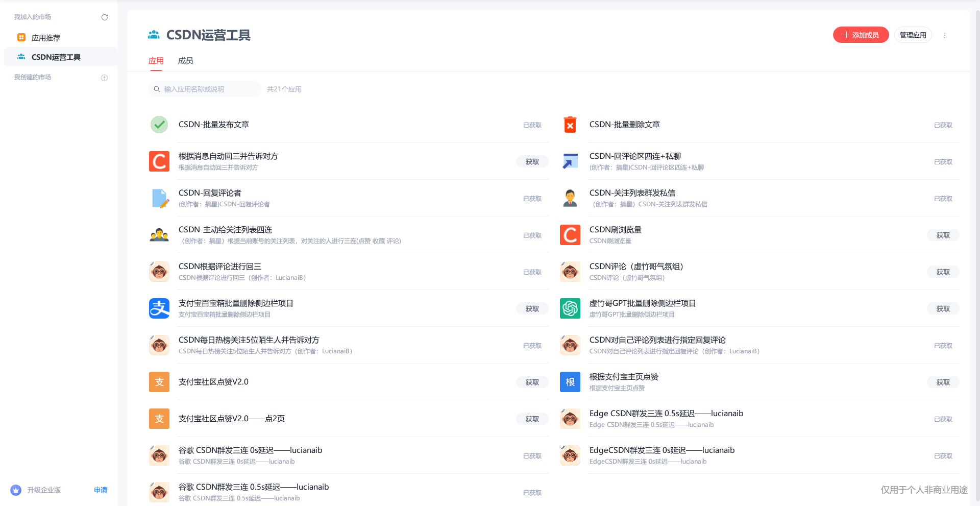980x506 pixels.
Task: Focus the 输入应用名称或说明 search field
Action: [x=205, y=89]
